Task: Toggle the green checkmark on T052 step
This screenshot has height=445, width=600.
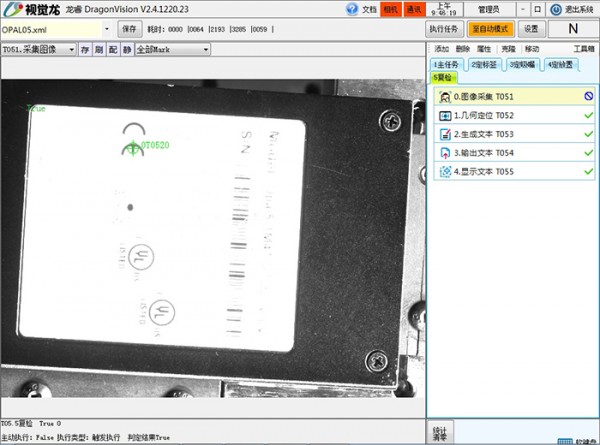Action: point(589,116)
